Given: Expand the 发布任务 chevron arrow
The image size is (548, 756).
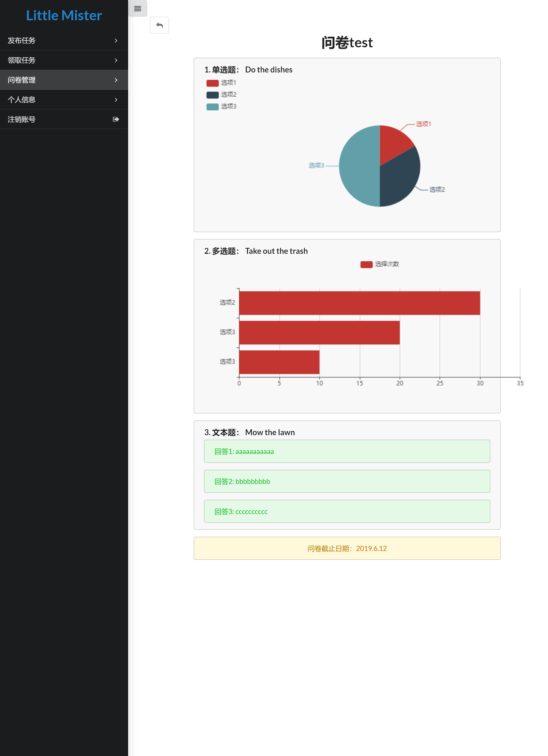Looking at the screenshot, I should [116, 41].
